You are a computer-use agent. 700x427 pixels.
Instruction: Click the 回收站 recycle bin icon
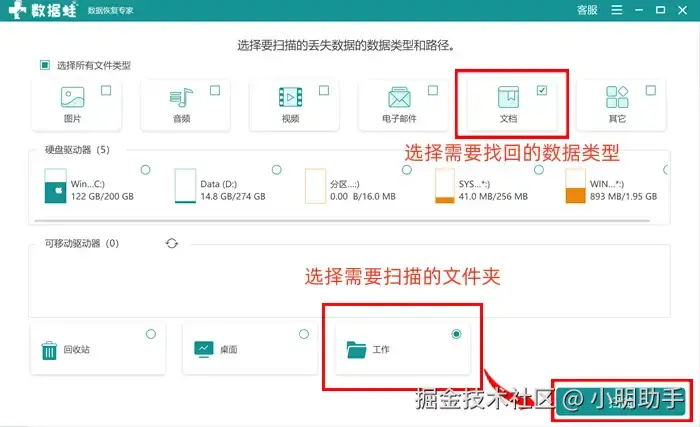pyautogui.click(x=49, y=350)
